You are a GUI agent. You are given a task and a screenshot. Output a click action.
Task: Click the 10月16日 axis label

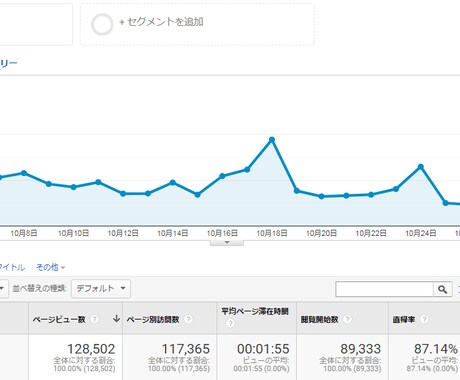222,233
